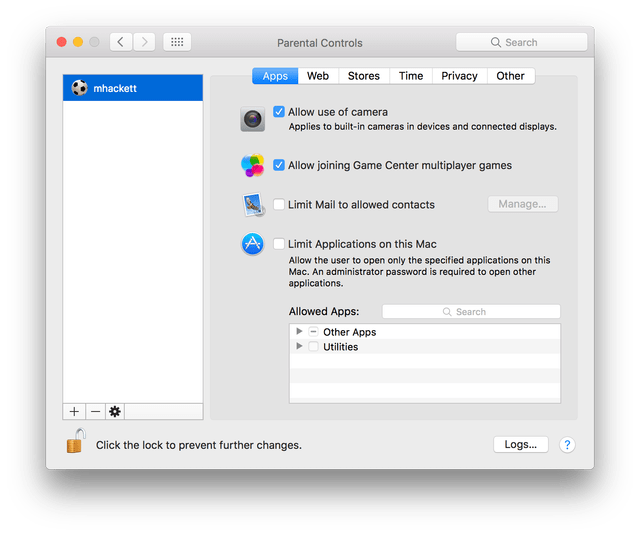The width and height of the screenshot is (640, 535).
Task: Check the Utilities checkbox
Action: [313, 346]
